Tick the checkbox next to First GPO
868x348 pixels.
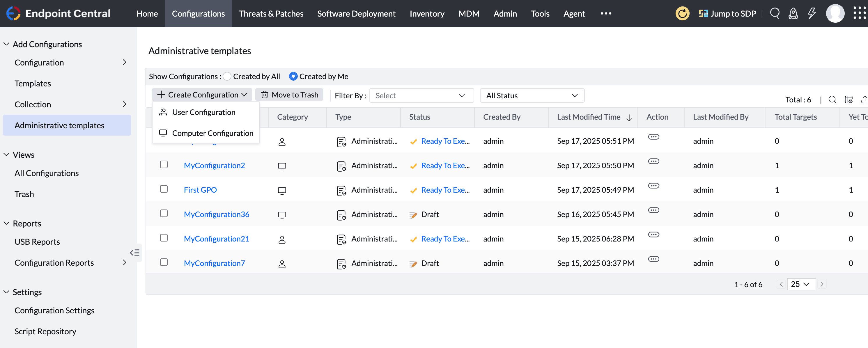(164, 189)
